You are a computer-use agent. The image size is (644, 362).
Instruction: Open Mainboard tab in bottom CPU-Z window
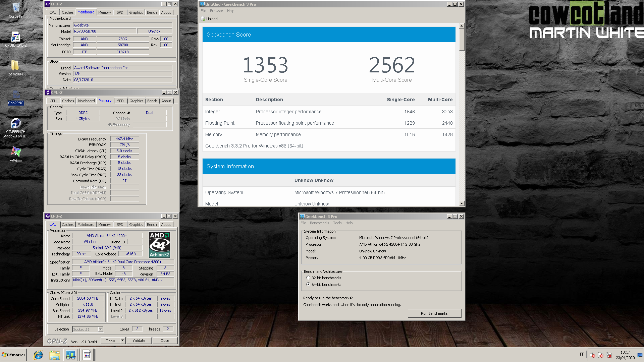(86, 225)
